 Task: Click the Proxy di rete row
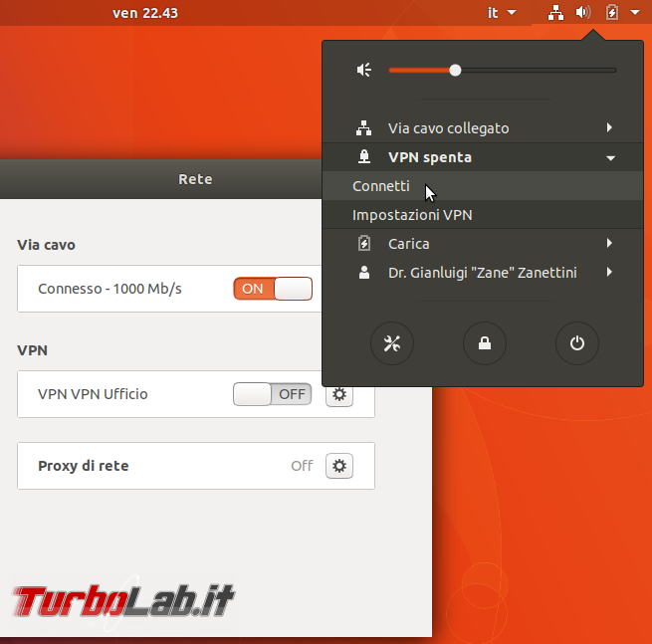196,466
